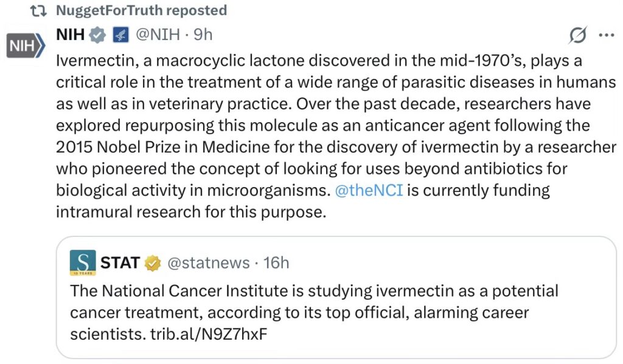The image size is (623, 364).
Task: Click the 16h timestamp on STAT's post
Action: [277, 263]
